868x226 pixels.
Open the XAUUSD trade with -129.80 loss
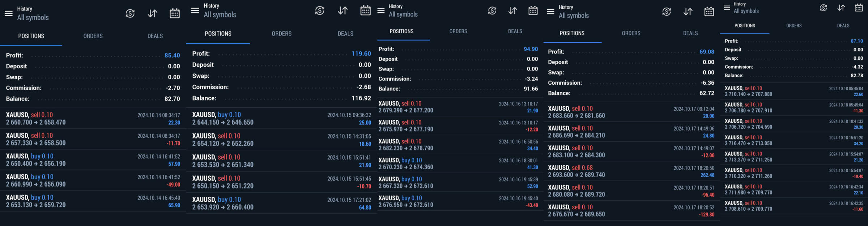(631, 210)
